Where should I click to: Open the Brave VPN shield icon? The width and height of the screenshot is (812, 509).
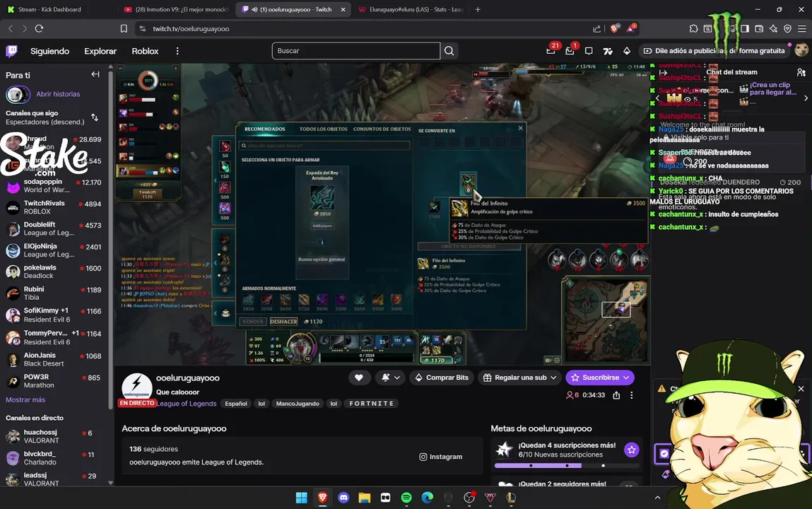point(788,28)
